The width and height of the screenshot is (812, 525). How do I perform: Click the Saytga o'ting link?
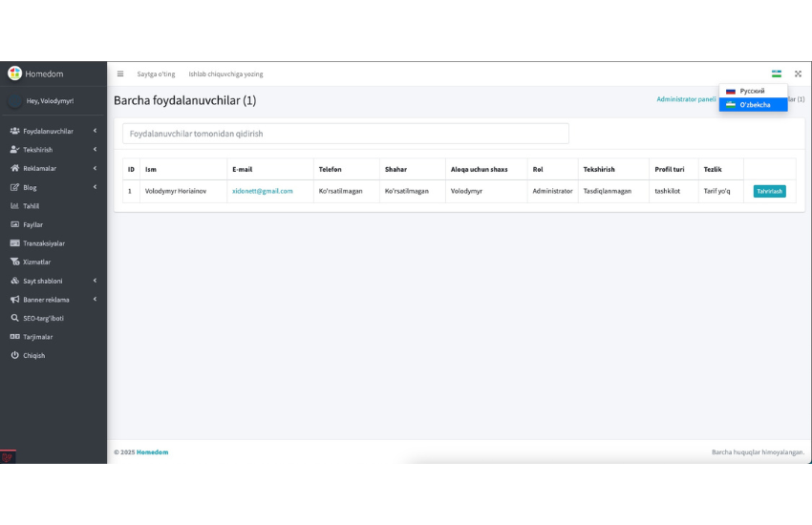click(x=156, y=73)
